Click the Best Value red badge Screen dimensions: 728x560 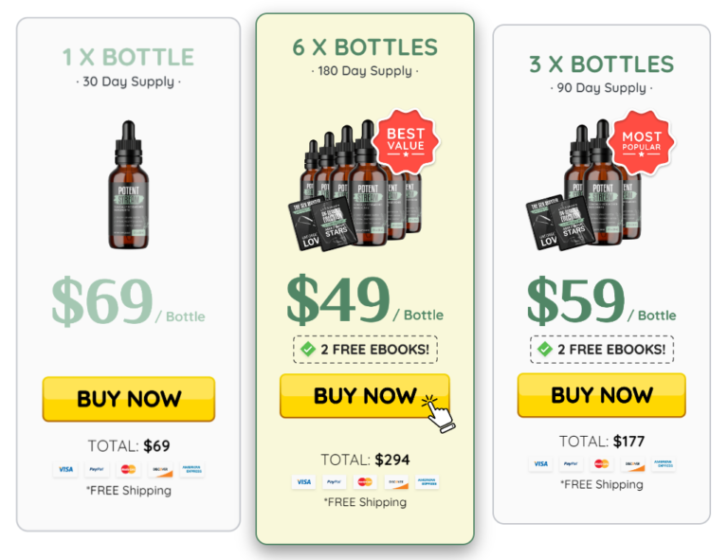pyautogui.click(x=406, y=141)
